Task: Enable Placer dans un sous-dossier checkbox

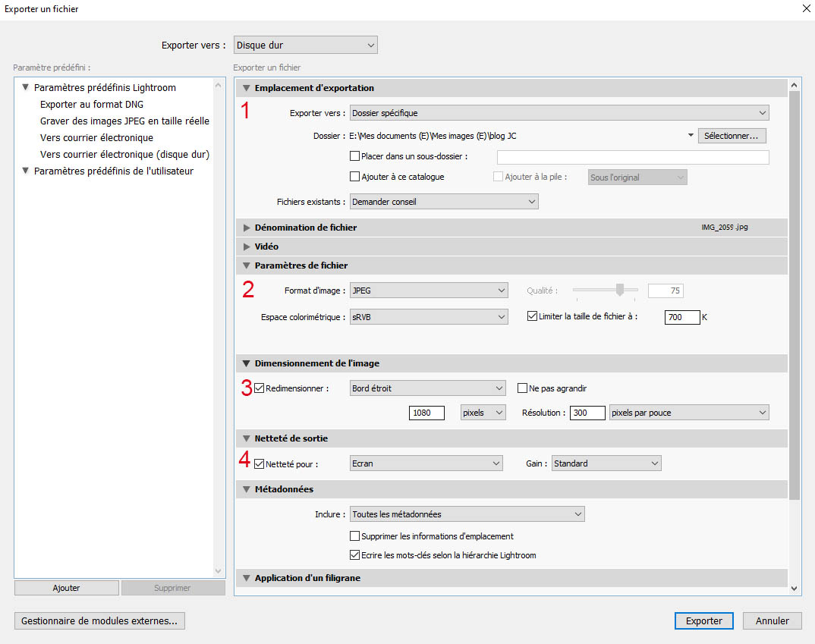Action: 354,157
